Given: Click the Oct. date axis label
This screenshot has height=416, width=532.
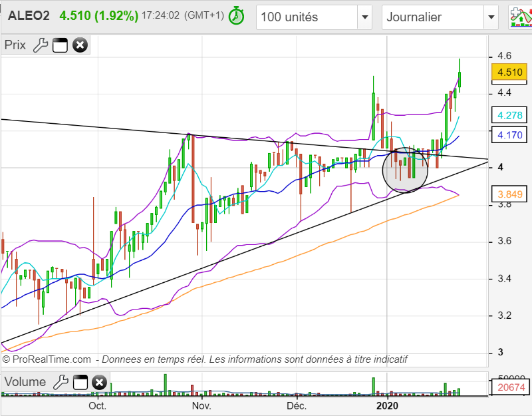Looking at the screenshot, I should 97,405.
